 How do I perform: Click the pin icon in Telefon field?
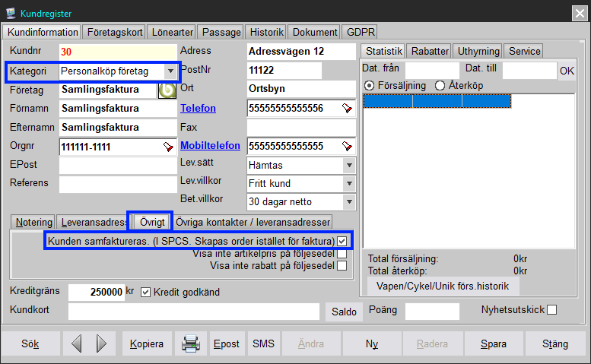click(347, 109)
